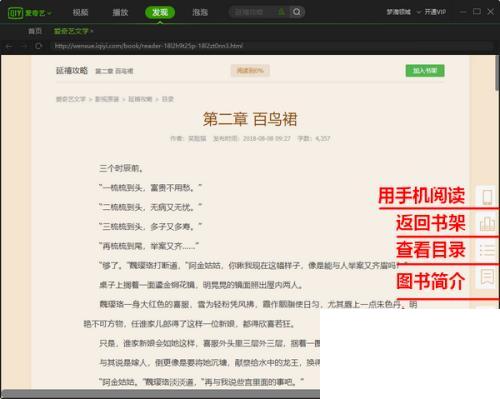Click the browser forward arrow
Viewport: 500px width, 399px height.
pos(24,46)
